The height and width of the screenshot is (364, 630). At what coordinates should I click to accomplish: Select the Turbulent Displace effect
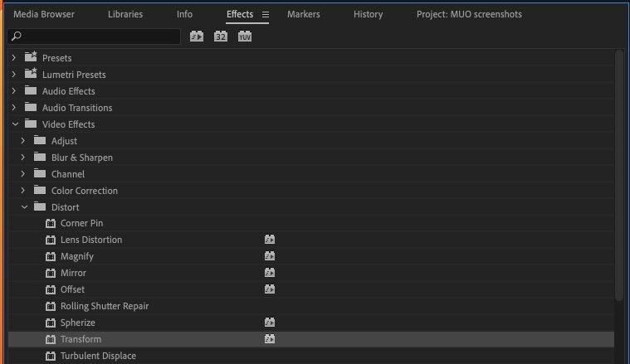pyautogui.click(x=98, y=356)
